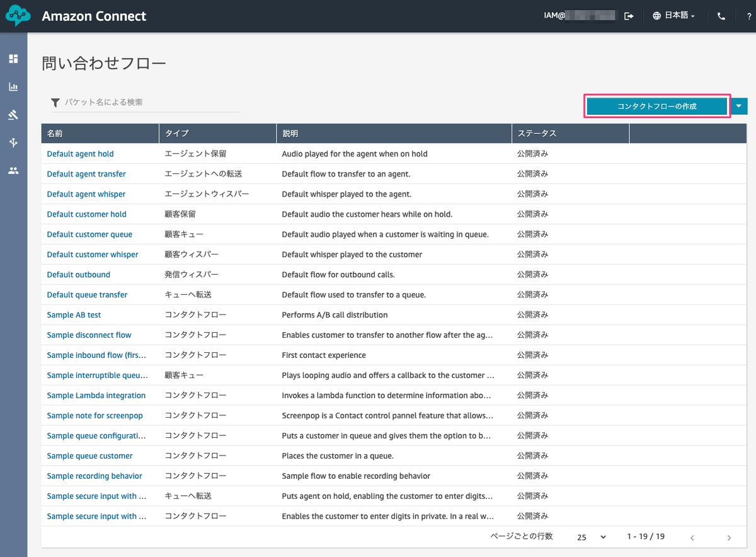Go to the previous page arrow
This screenshot has width=756, height=557.
pos(692,537)
